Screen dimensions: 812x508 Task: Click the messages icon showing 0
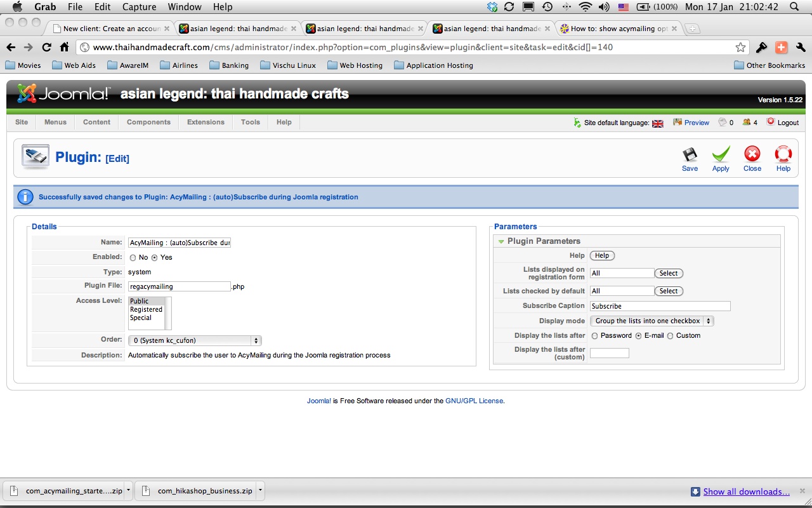click(x=722, y=123)
